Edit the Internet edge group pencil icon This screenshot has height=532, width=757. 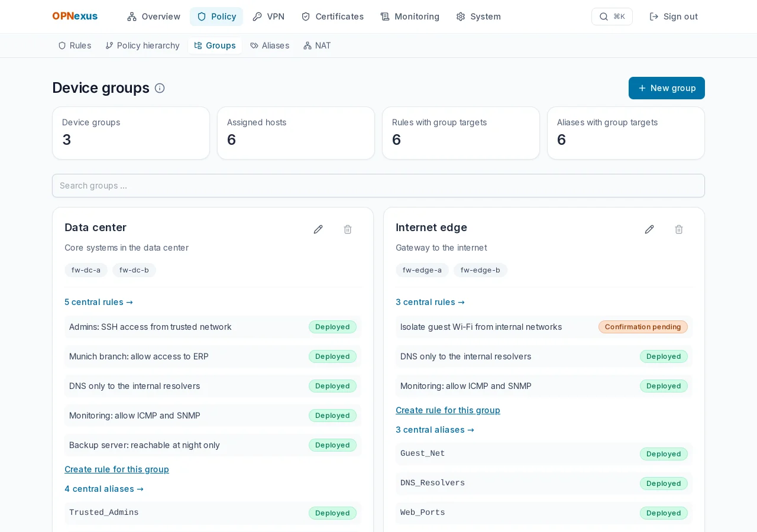click(x=649, y=229)
